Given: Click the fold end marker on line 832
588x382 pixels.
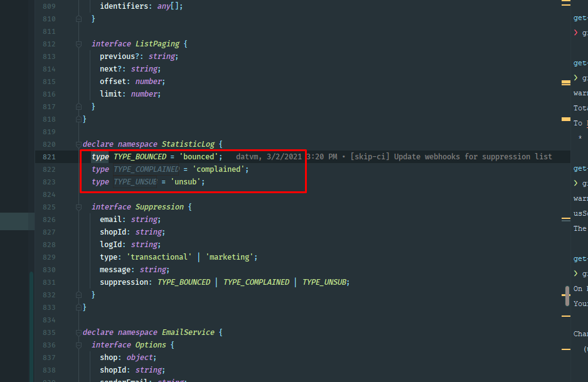Looking at the screenshot, I should pos(79,295).
